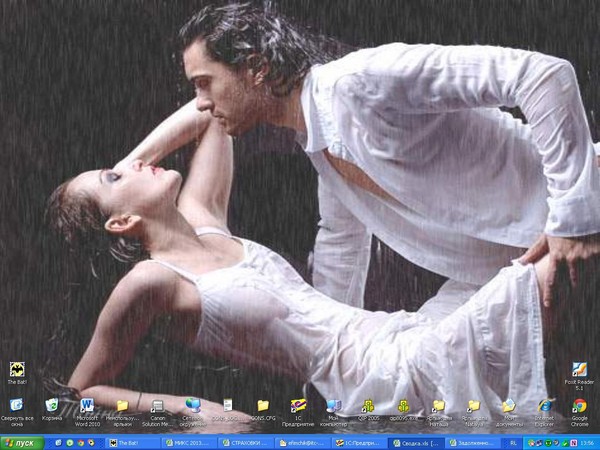The width and height of the screenshot is (600, 450).
Task: Launch the Canon Solution Menu shortcut
Action: click(x=157, y=412)
